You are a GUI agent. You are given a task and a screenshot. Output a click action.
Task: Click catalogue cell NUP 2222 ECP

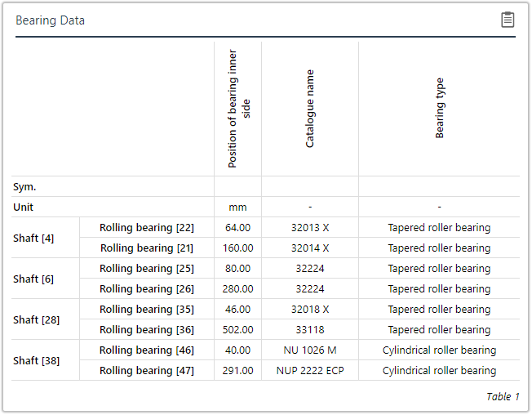pyautogui.click(x=310, y=371)
